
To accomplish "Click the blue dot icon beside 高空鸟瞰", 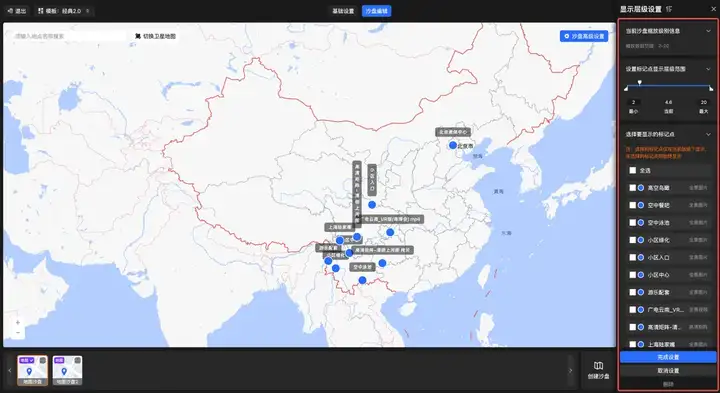I will [641, 188].
